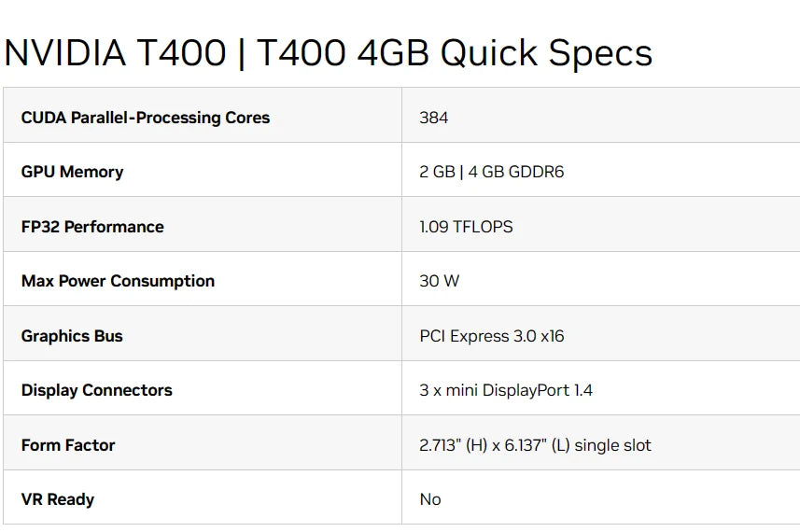Click the 2 GB | 4 GB GDDR6 value
Screen dimensions: 800x532
492,172
